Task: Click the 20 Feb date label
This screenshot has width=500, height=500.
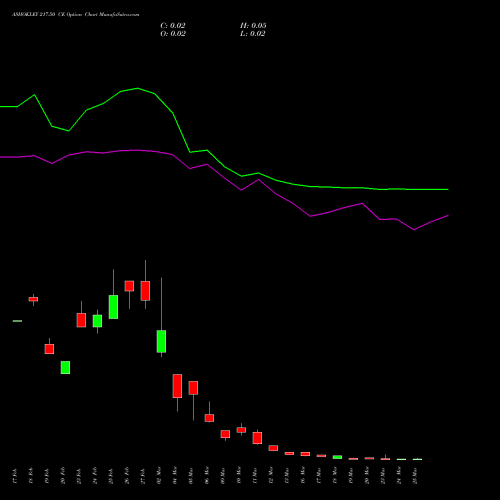Action: [x=63, y=476]
